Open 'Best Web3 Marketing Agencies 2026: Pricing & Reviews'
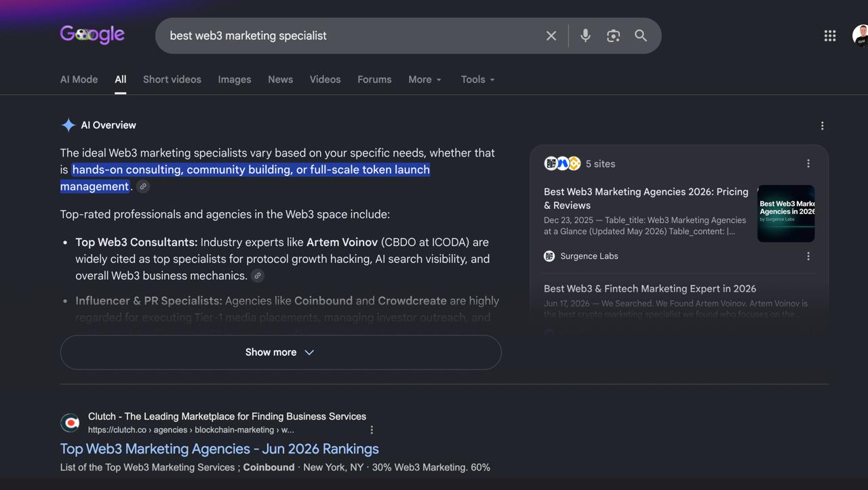 pos(646,199)
